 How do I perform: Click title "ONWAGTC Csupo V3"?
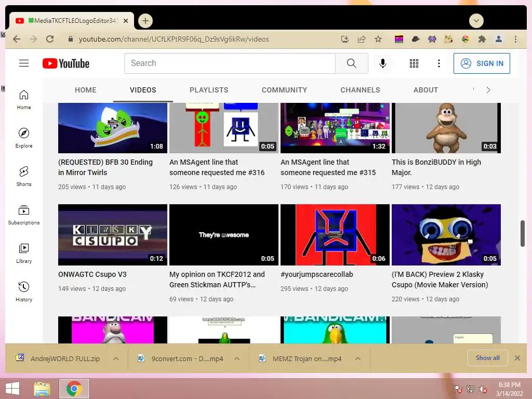coord(92,274)
